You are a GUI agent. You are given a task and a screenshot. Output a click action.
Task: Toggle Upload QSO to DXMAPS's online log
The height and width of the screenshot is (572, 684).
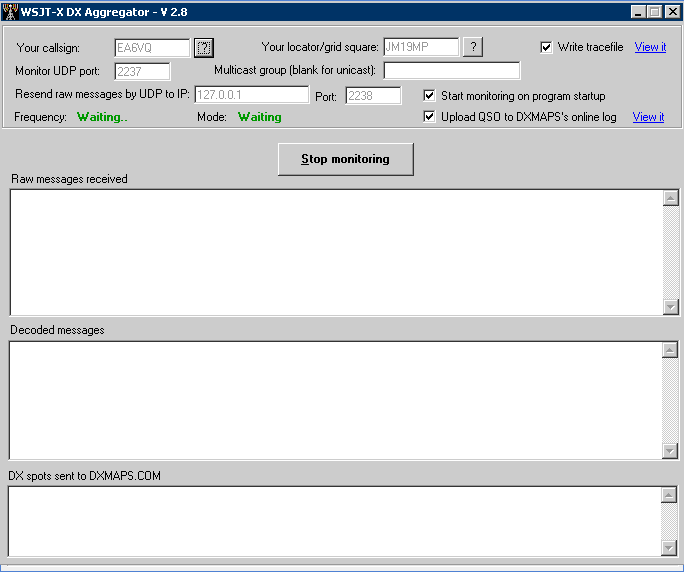coord(429,116)
